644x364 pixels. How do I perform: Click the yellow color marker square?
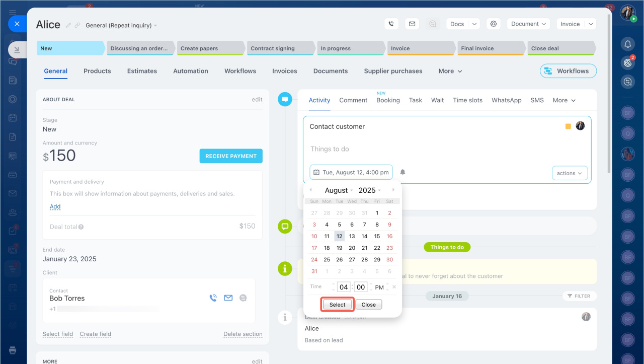point(568,126)
